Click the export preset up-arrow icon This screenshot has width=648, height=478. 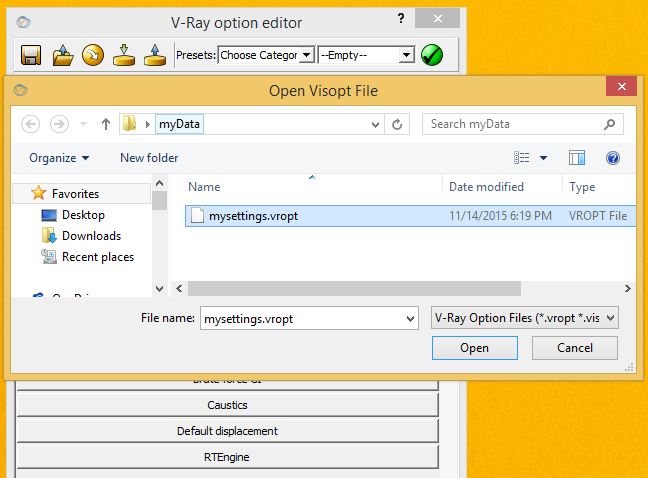155,55
